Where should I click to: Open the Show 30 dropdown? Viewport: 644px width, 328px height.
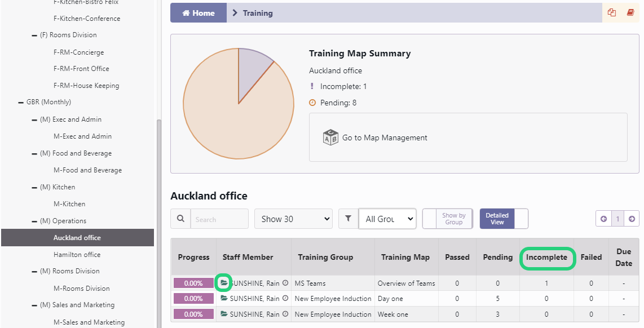click(293, 219)
